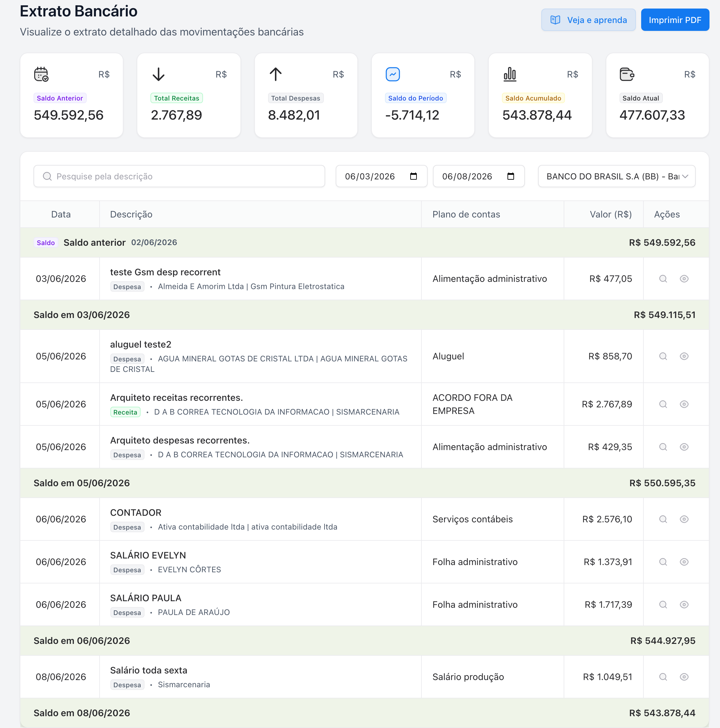The image size is (720, 728).
Task: Click the value R$ 2.576,10 in table
Action: click(x=607, y=519)
